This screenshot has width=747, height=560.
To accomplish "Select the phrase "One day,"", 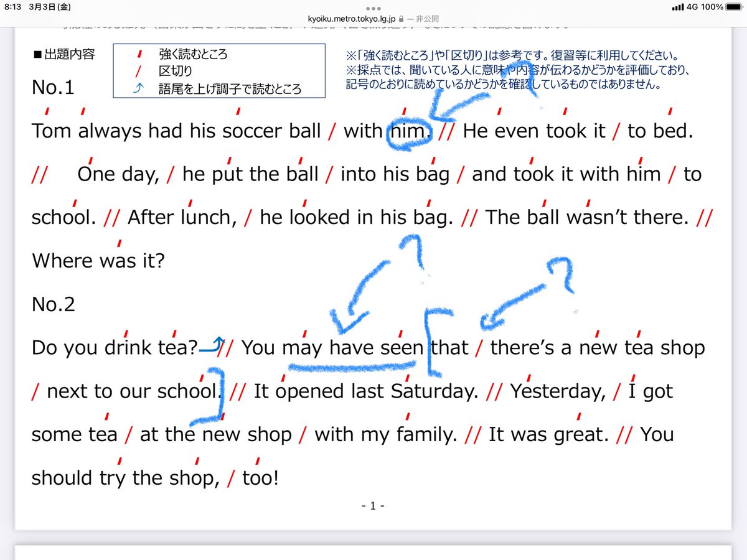I will point(119,175).
